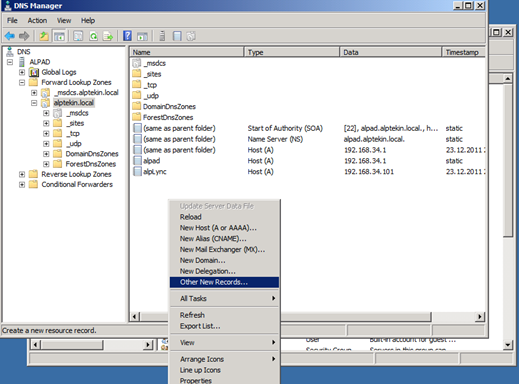Click the Forward arrow toolbar icon
The height and width of the screenshot is (384, 519).
click(x=24, y=36)
